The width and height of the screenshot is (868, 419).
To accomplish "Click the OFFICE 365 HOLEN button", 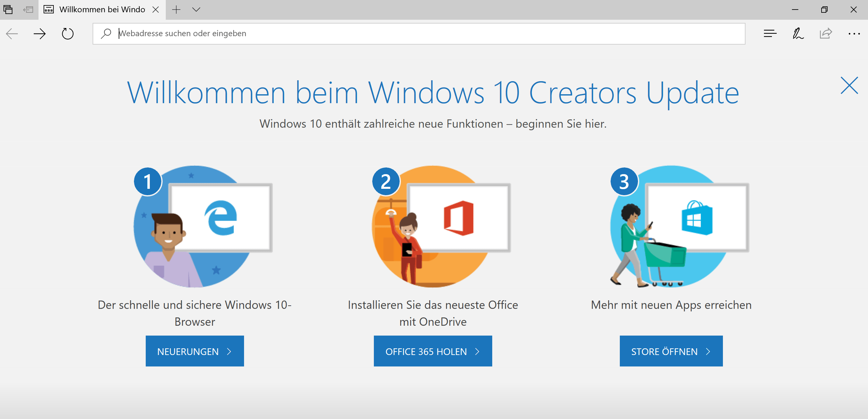I will click(x=433, y=351).
